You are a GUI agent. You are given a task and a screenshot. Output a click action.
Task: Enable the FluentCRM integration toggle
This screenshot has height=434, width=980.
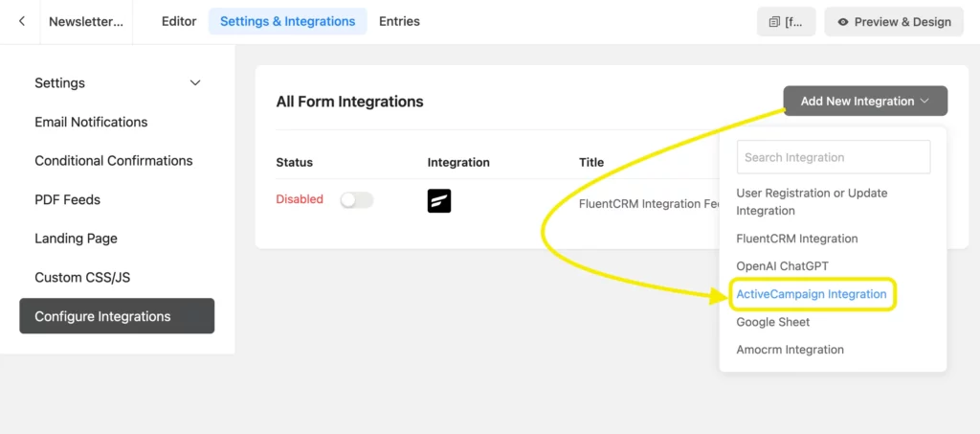point(356,200)
